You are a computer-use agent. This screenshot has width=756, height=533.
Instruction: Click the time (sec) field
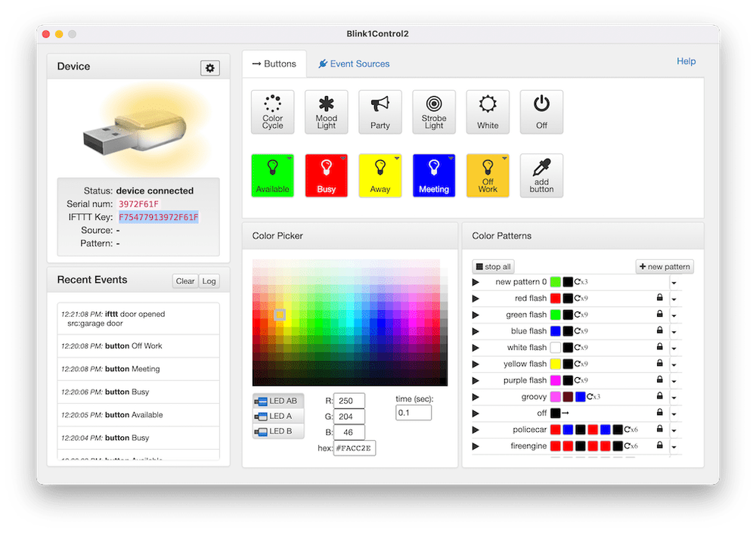click(414, 413)
